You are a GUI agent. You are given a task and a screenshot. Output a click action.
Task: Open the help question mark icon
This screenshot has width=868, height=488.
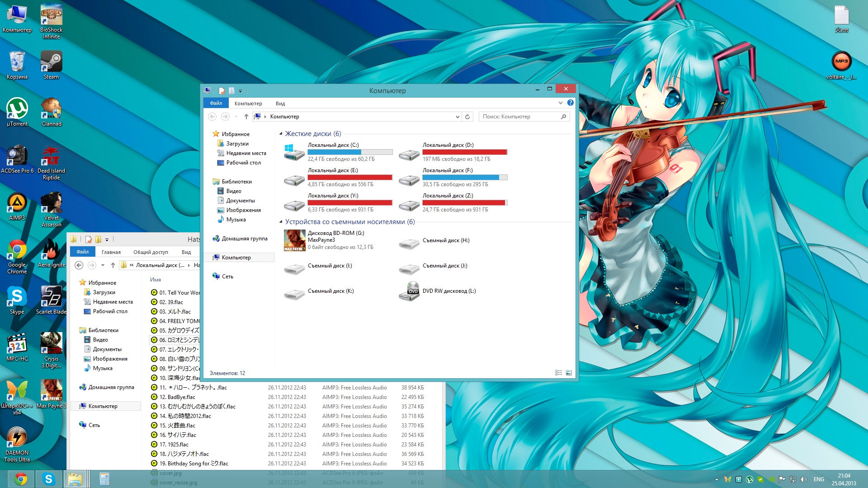(571, 103)
